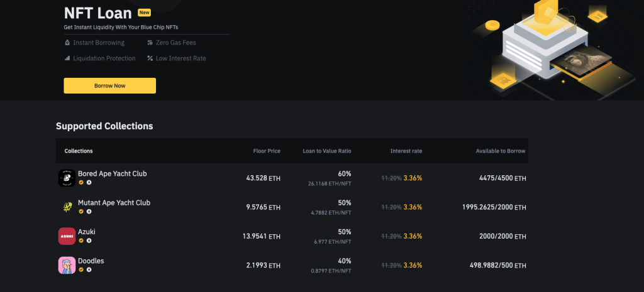Click the Loan to Value Ratio column header
The width and height of the screenshot is (644, 292).
coord(327,151)
